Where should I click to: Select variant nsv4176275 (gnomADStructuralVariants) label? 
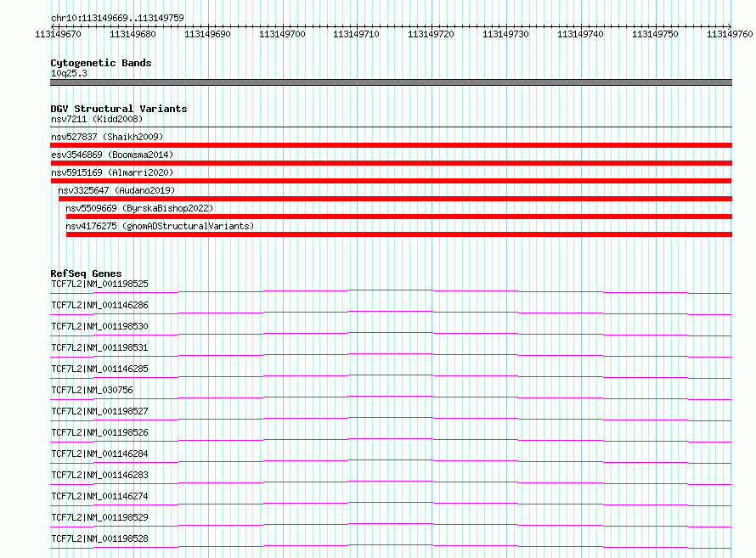(160, 226)
